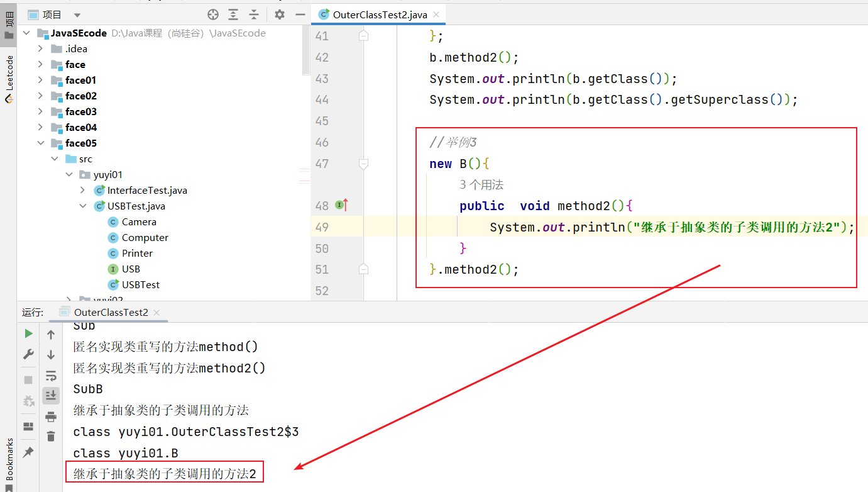Image resolution: width=868 pixels, height=492 pixels.
Task: Open the USB interface in tree
Action: 124,269
